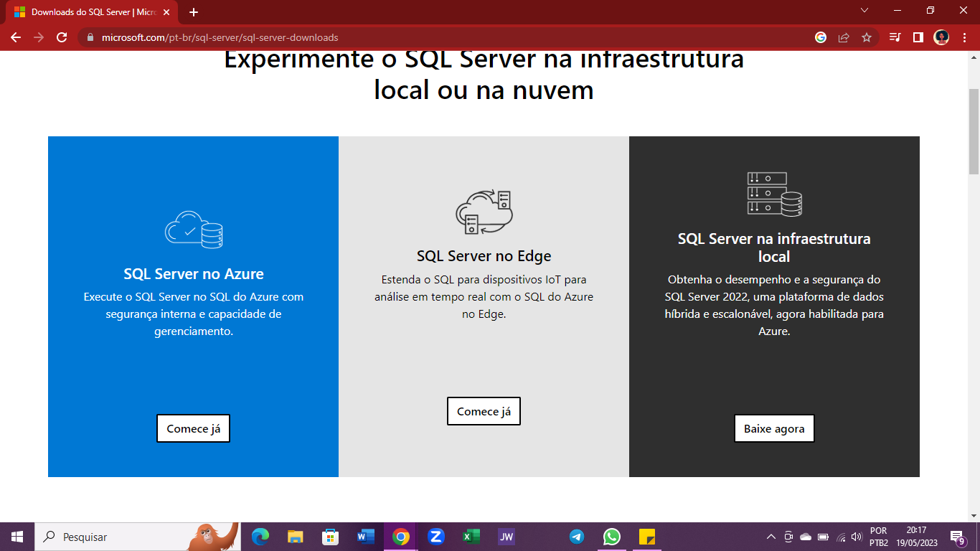Screen dimensions: 980x551
Task: Reload the page with refresh icon
Action: click(x=62, y=37)
